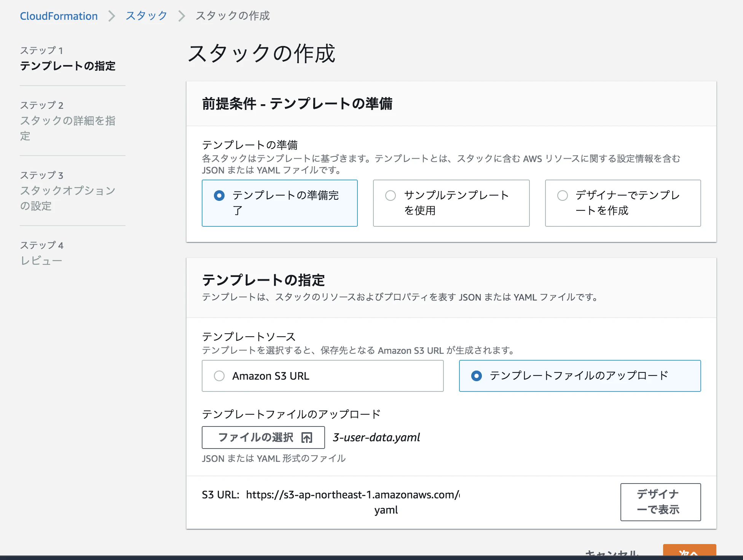The height and width of the screenshot is (560, 743).
Task: Click the ファイルの選択 upload button
Action: coord(263,437)
